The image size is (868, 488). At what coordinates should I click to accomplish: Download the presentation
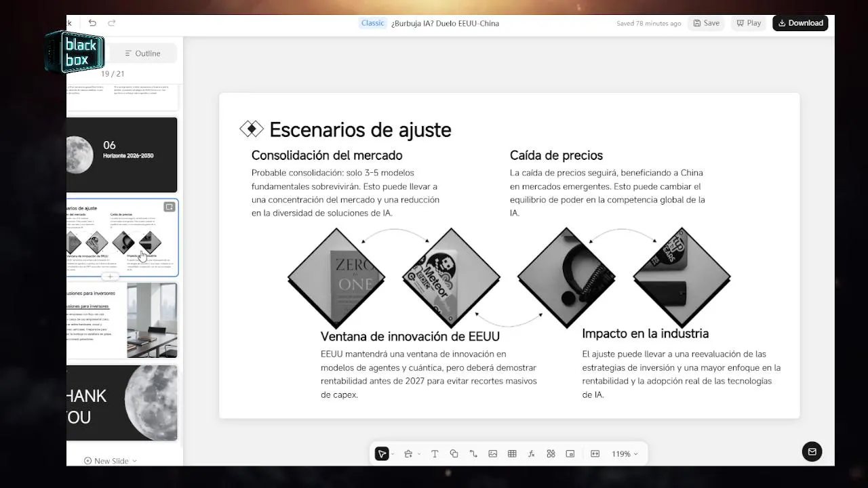coord(800,23)
